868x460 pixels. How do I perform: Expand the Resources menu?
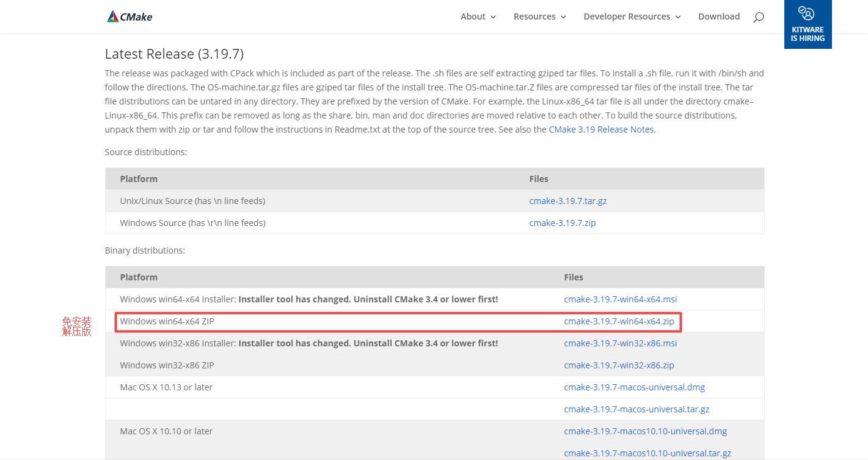(540, 16)
